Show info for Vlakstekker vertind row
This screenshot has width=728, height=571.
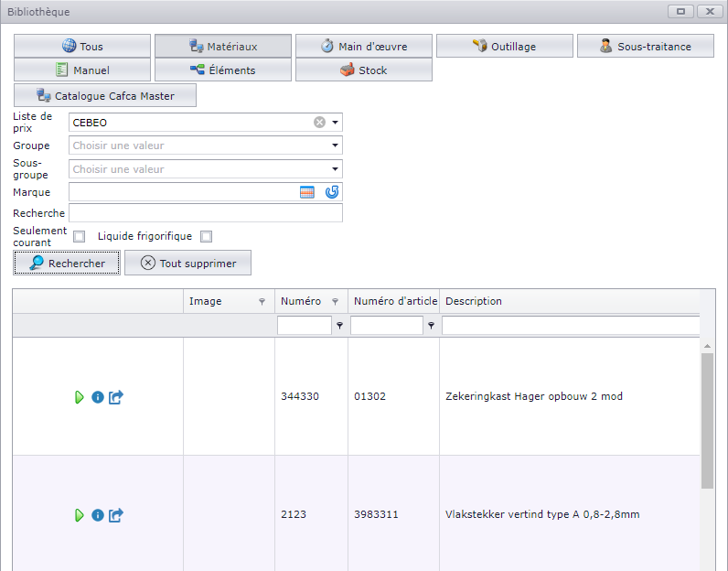point(98,515)
